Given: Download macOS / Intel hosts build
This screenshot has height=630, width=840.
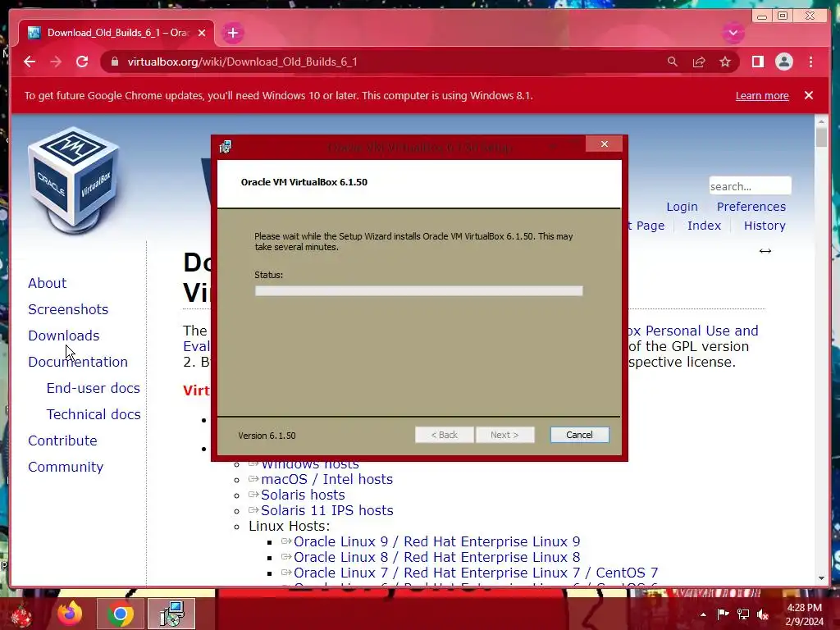Looking at the screenshot, I should (x=326, y=479).
